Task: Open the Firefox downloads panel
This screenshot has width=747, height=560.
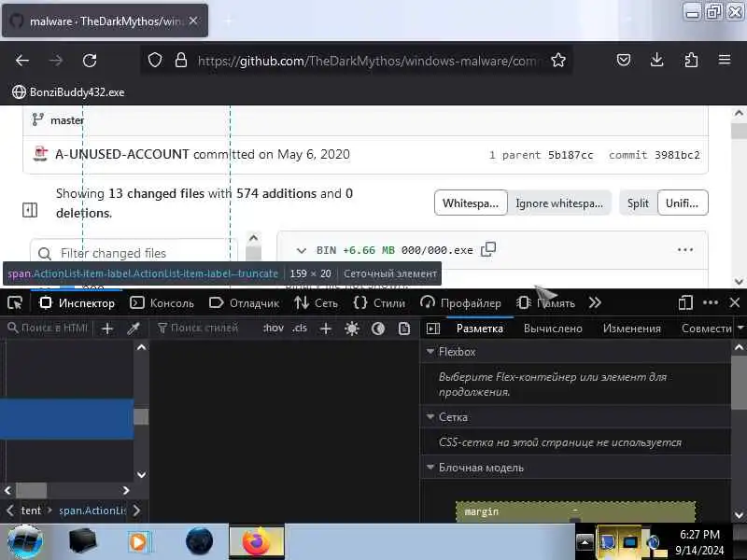Action: [657, 60]
